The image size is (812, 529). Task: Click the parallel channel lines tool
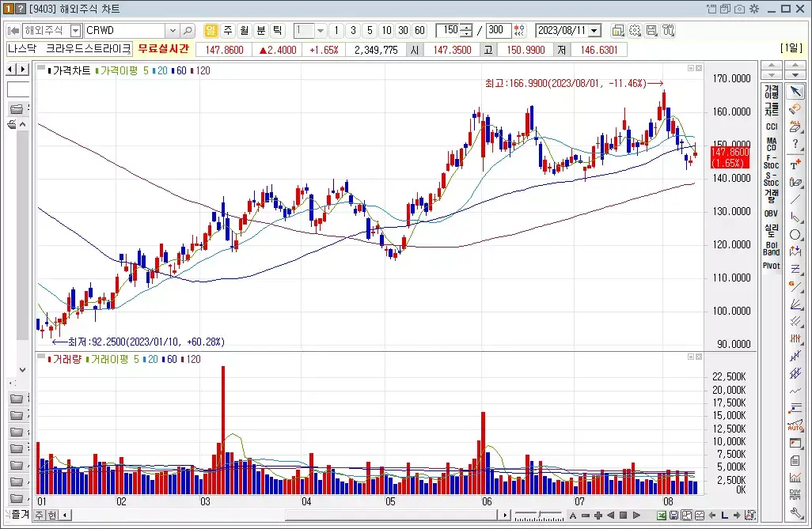[795, 321]
